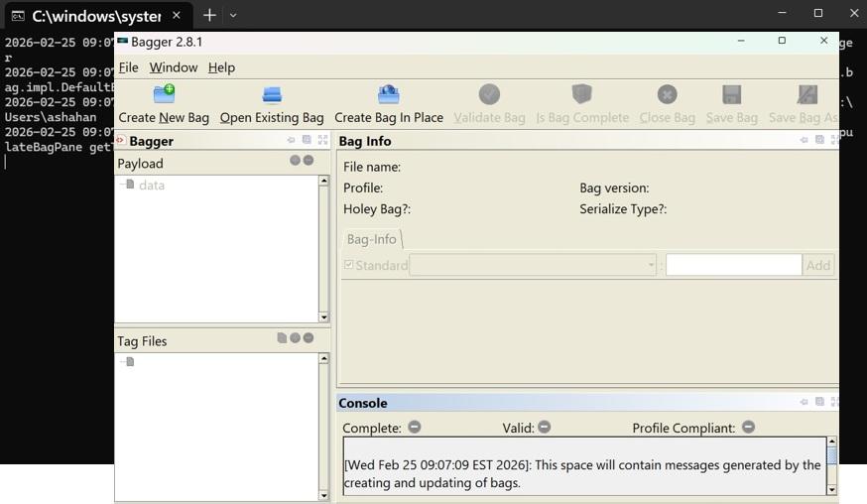Open the File menu

coord(128,67)
